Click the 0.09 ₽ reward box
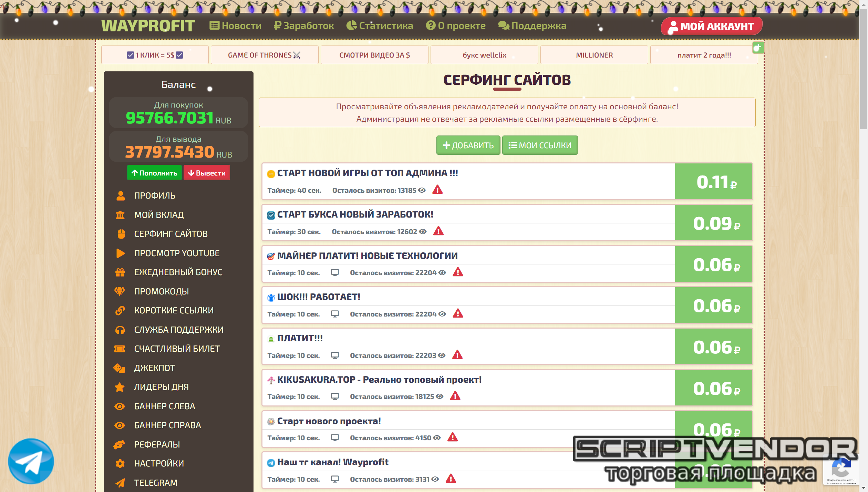The height and width of the screenshot is (492, 868). [x=714, y=223]
